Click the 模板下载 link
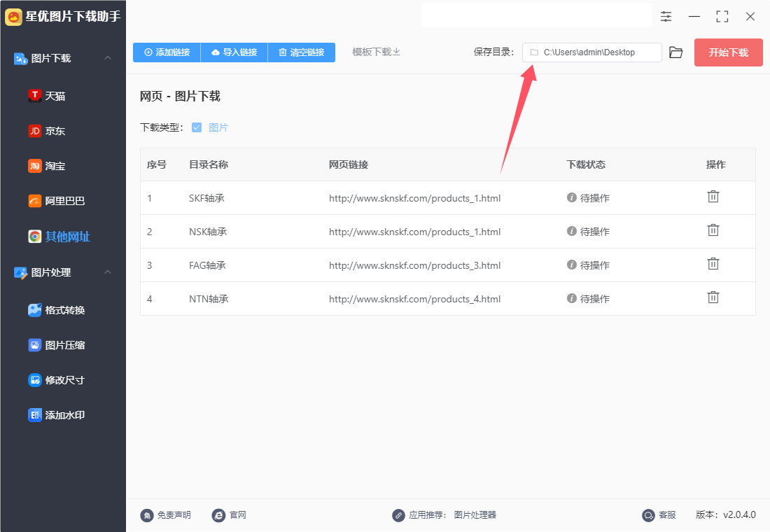770x532 pixels. (376, 52)
